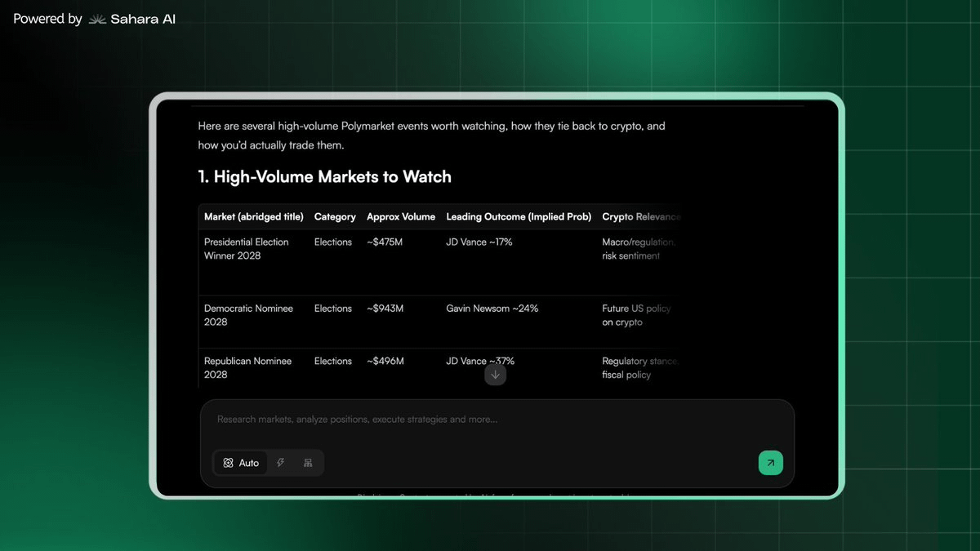Click the Macro/regulation risk sentiment cell
The height and width of the screenshot is (551, 980).
tap(639, 249)
